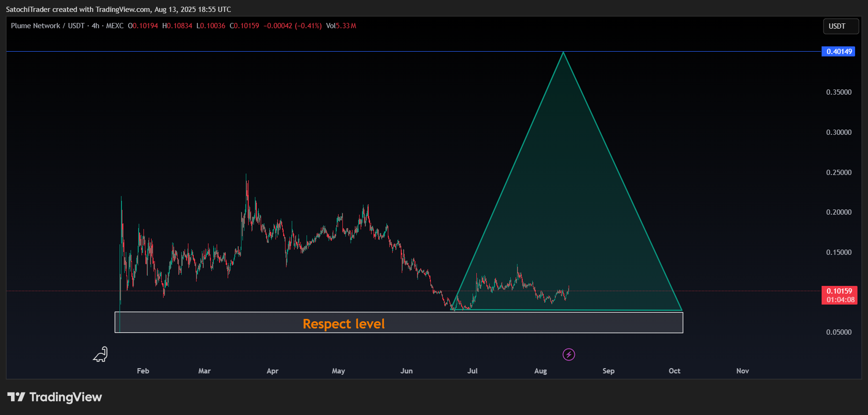Click the 0.05000 price axis label
This screenshot has width=868, height=415.
coord(839,332)
